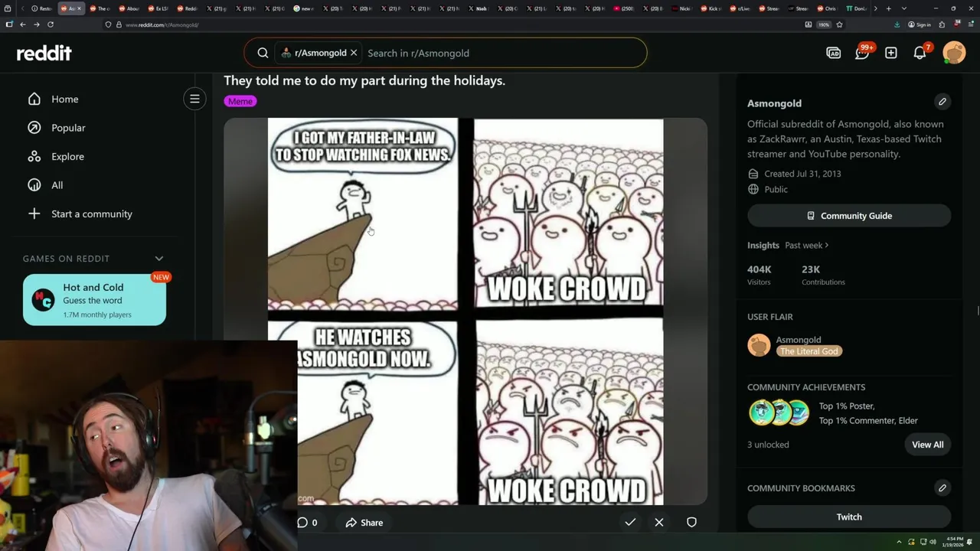
Task: Collapse the Games on Reddit section
Action: [x=158, y=259]
